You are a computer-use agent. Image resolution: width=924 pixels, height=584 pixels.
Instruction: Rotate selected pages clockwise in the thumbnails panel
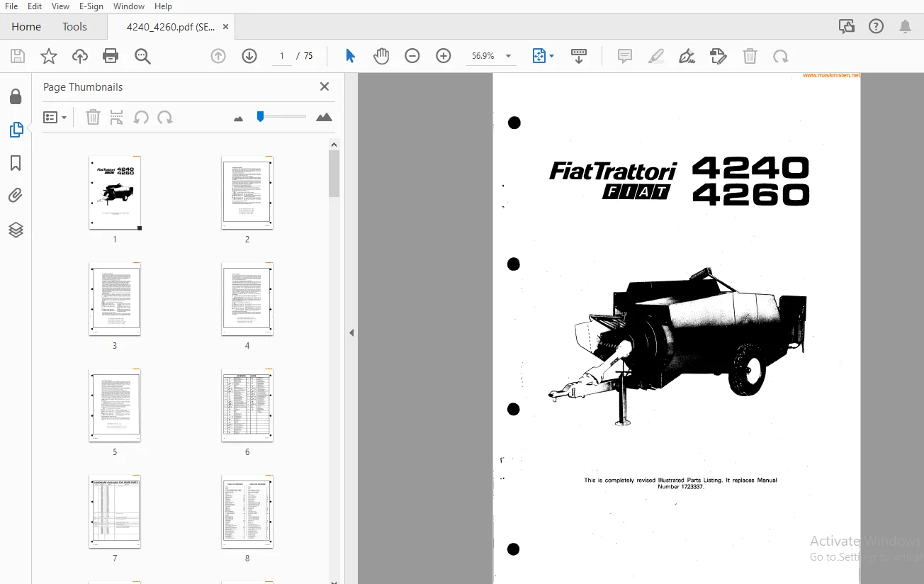point(165,118)
